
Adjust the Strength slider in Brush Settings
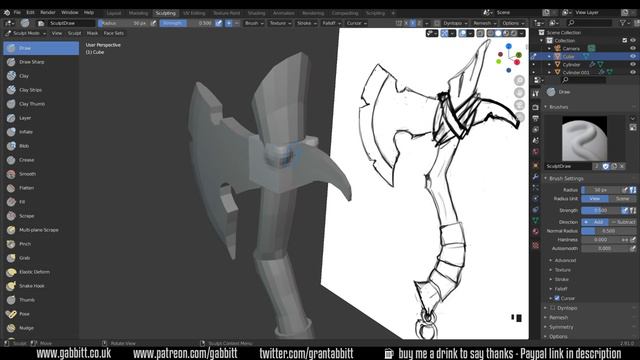click(601, 210)
